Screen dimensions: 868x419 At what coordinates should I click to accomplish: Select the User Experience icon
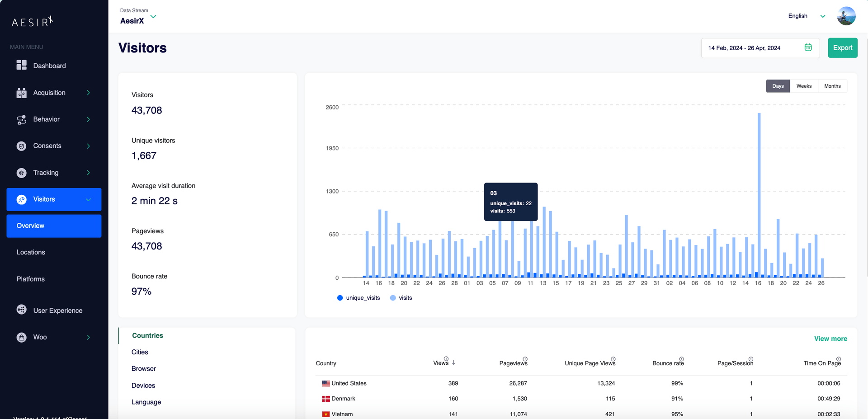(x=21, y=310)
